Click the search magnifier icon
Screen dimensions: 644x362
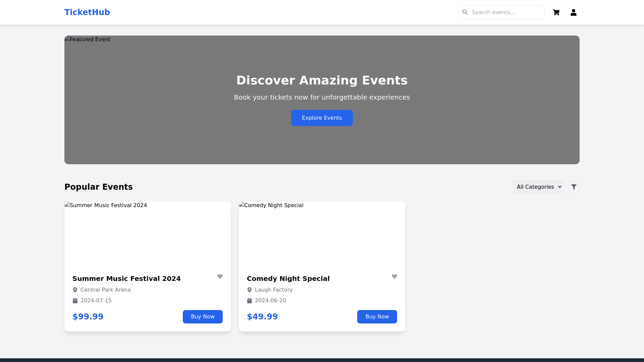[465, 12]
